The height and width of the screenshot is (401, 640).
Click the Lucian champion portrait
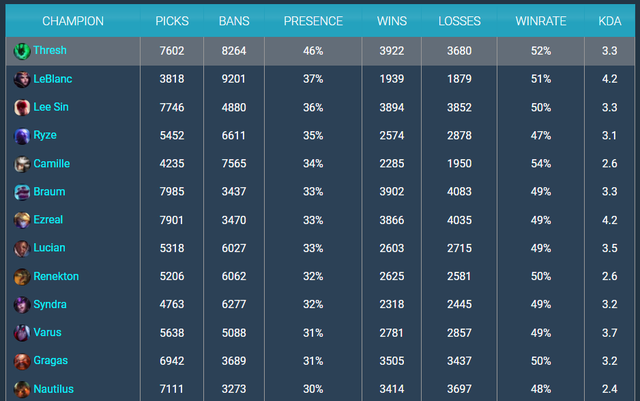pos(22,248)
